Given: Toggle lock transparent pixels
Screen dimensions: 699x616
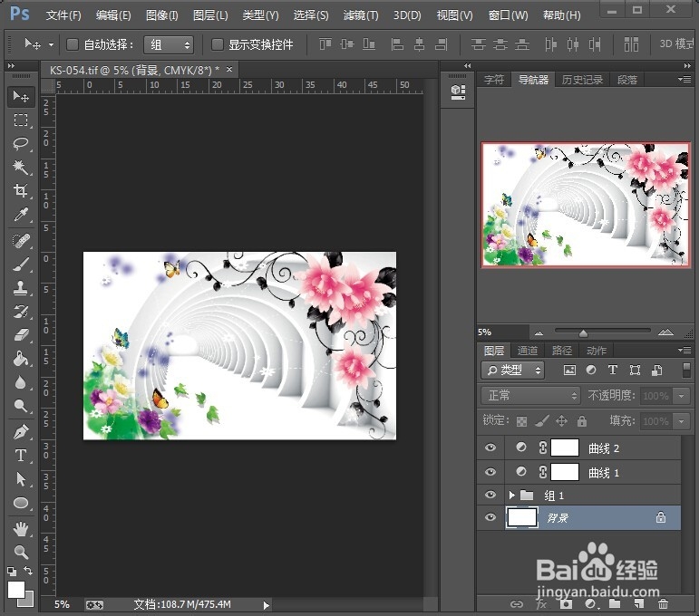Looking at the screenshot, I should click(521, 421).
